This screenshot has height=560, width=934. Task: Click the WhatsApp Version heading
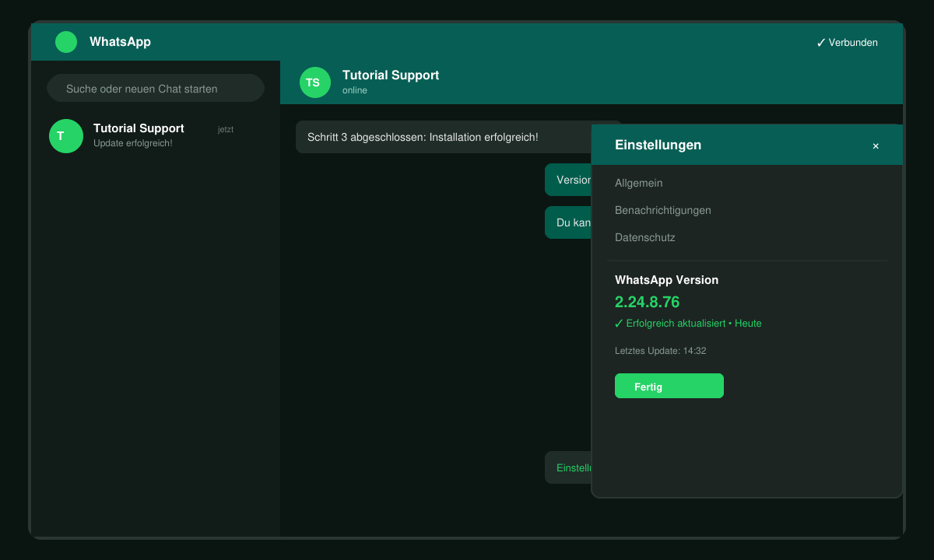tap(667, 280)
